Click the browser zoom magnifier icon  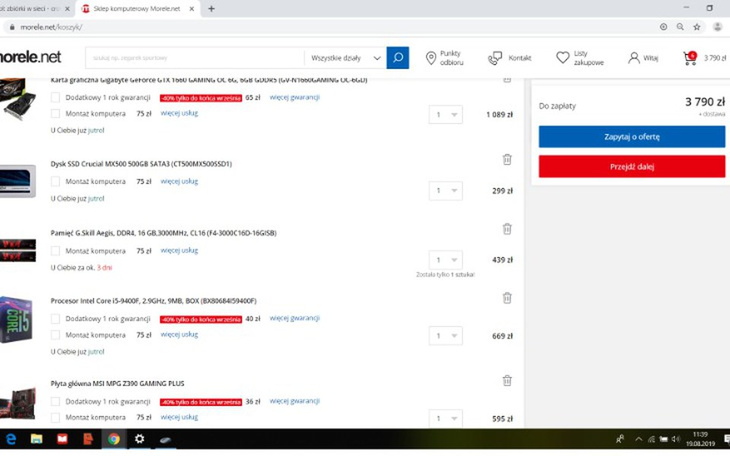[x=680, y=27]
